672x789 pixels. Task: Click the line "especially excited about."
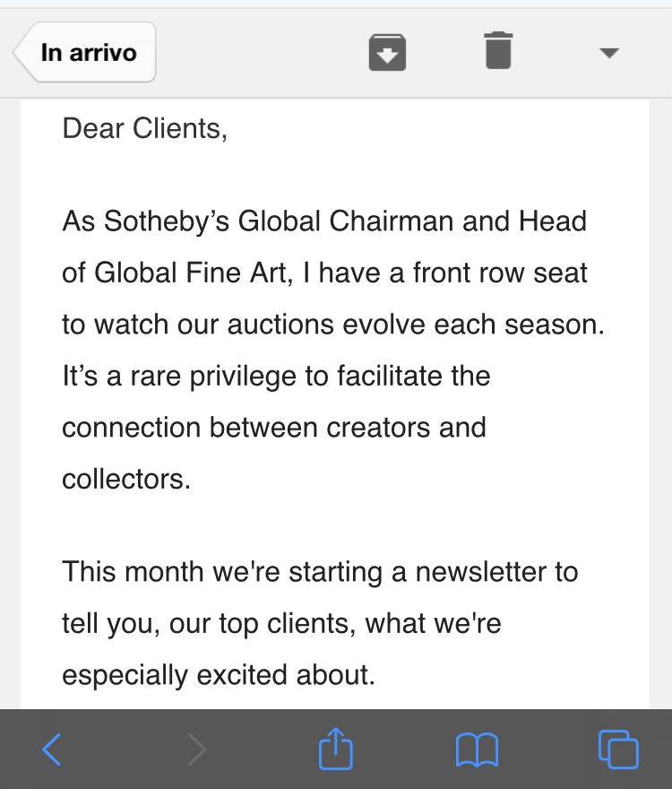pyautogui.click(x=219, y=675)
